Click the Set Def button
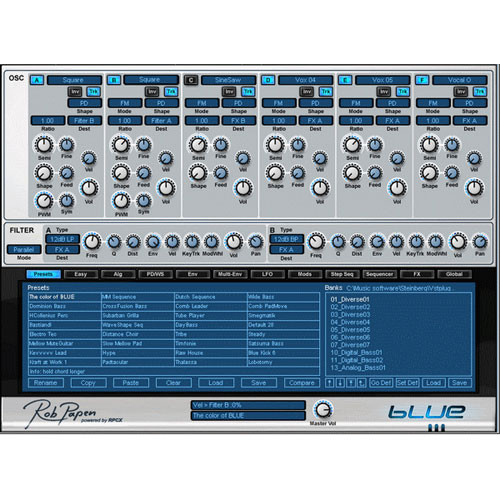500x500 pixels. 407,383
